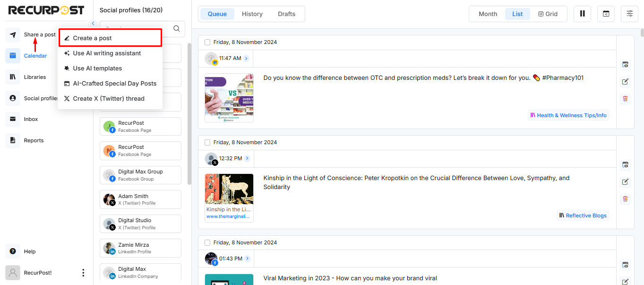Edit the Kinship post with pencil icon
Viewport: 644px width, 285px height.
pyautogui.click(x=625, y=182)
